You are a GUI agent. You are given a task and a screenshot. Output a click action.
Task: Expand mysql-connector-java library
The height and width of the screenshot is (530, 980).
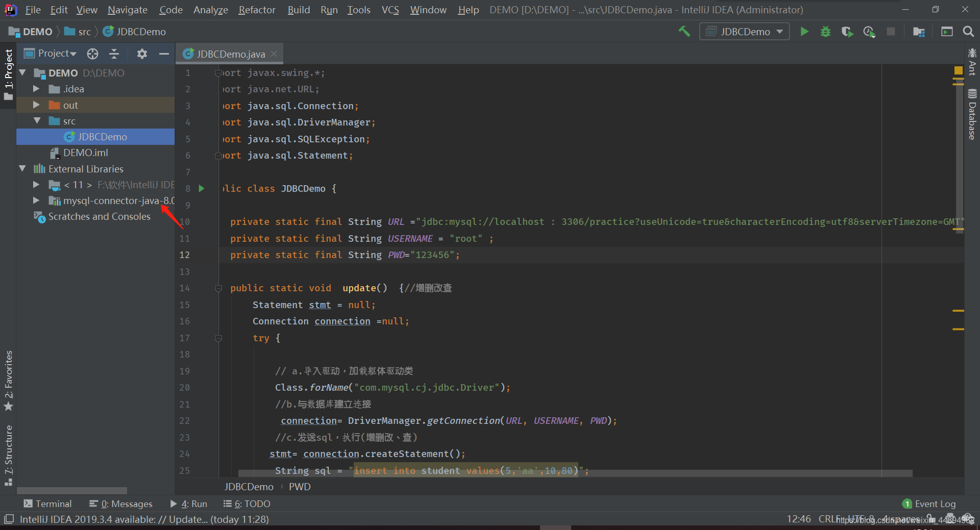[36, 200]
